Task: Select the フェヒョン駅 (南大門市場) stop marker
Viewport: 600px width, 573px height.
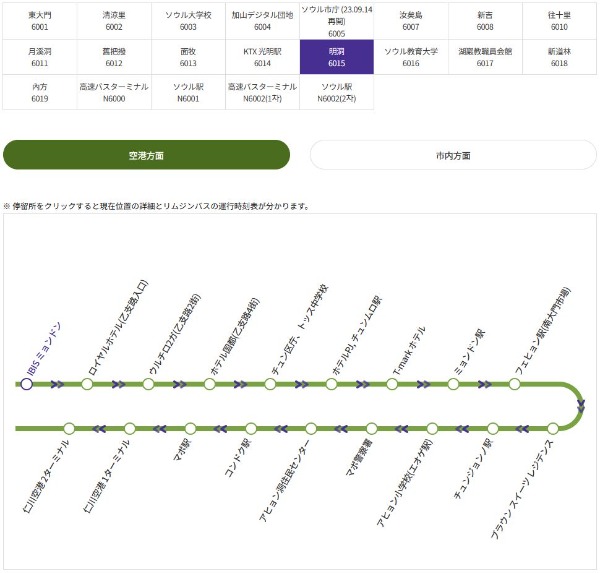Action: (515, 384)
